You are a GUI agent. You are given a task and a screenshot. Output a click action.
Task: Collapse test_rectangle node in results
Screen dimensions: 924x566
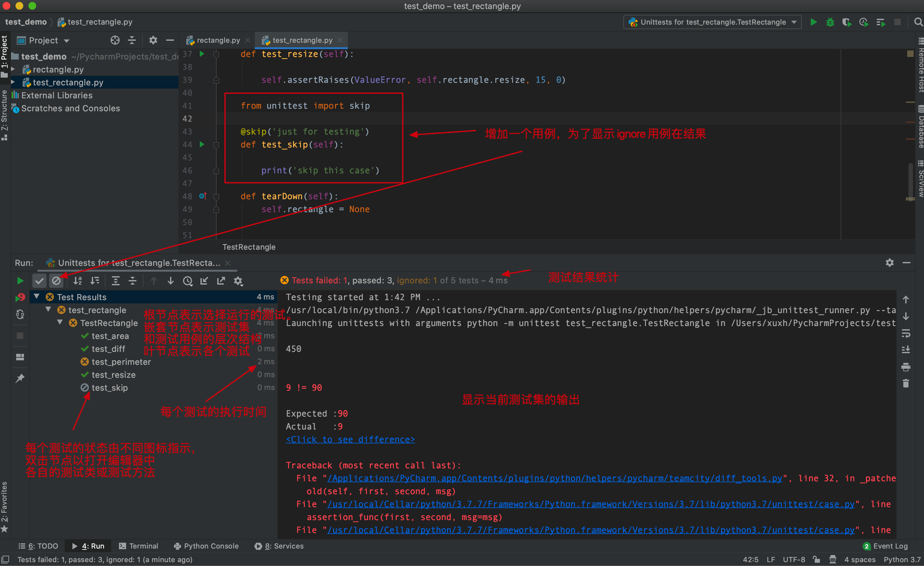coord(48,310)
